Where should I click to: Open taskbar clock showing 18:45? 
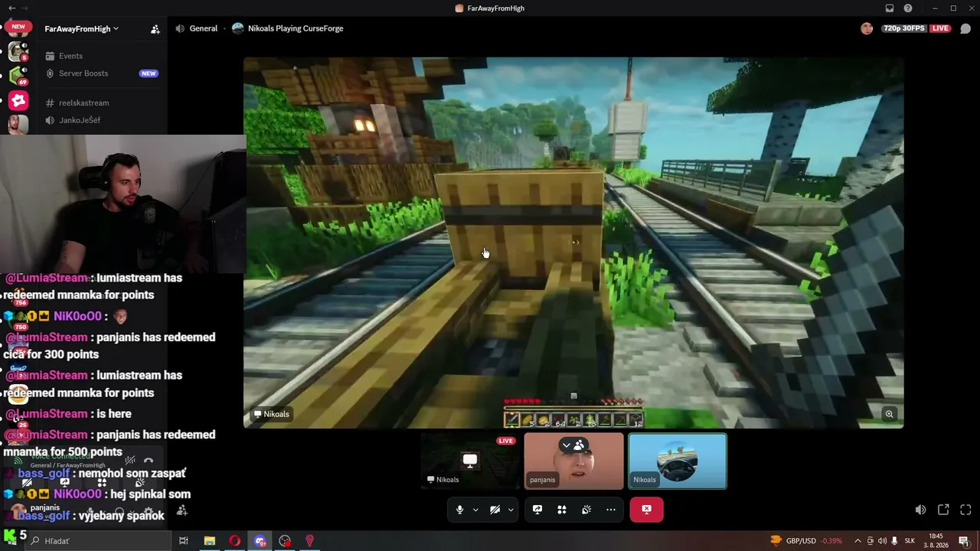(x=936, y=541)
